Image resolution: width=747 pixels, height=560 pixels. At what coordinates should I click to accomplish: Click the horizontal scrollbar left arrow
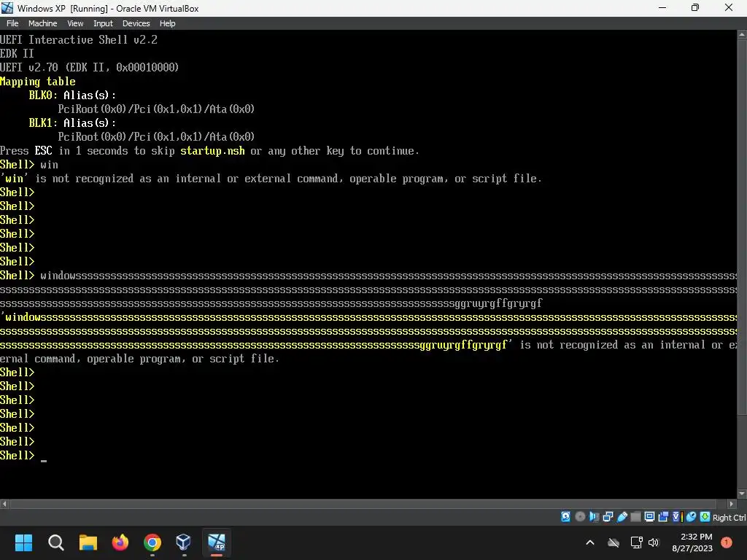[x=4, y=504]
